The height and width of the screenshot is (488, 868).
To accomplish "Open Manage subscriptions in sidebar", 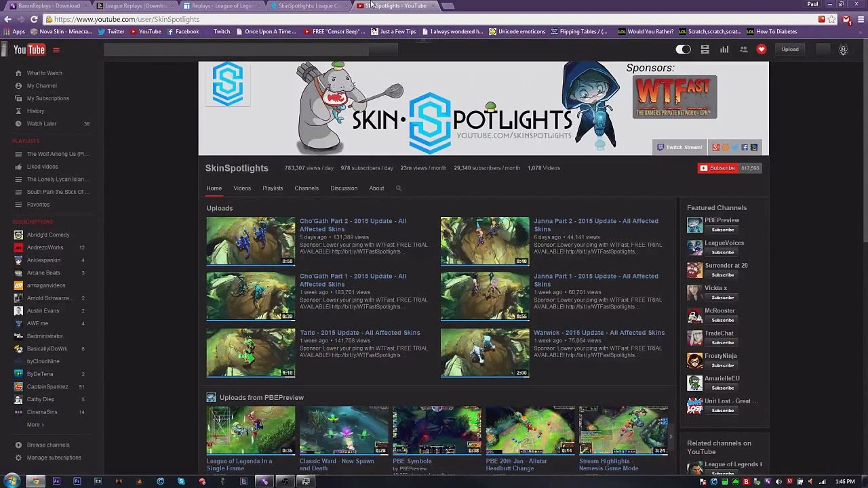I will (54, 458).
